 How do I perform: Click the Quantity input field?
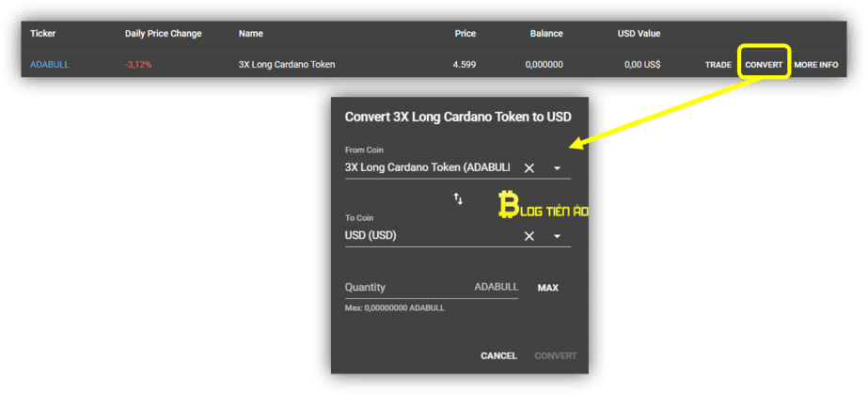(432, 288)
